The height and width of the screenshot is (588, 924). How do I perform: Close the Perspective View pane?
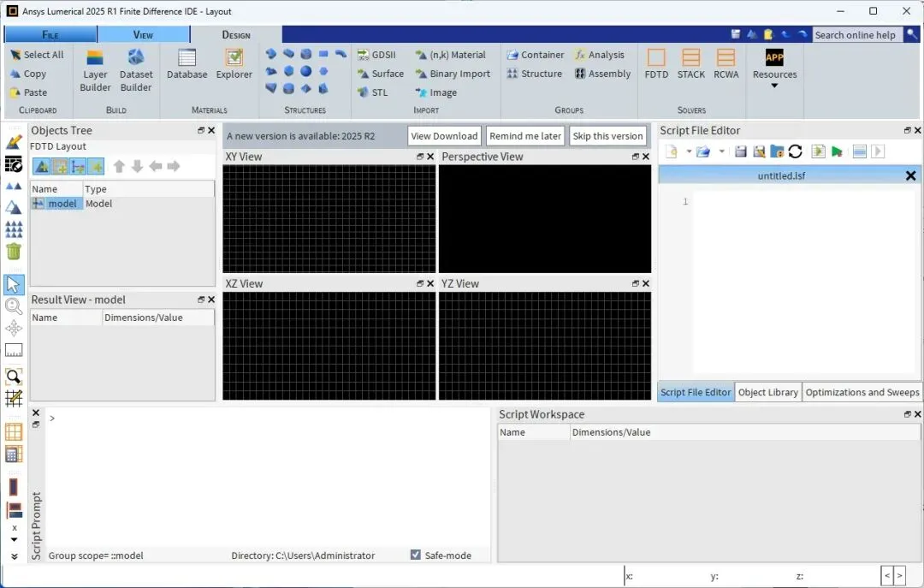(646, 157)
